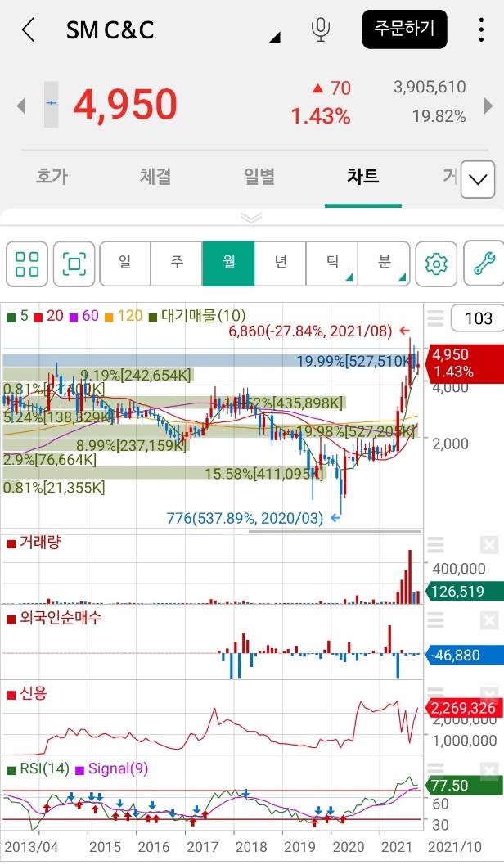Viewport: 504px width, 865px height.
Task: Tap the 15.58%[411,095K] volume profile bar
Action: pyautogui.click(x=164, y=473)
